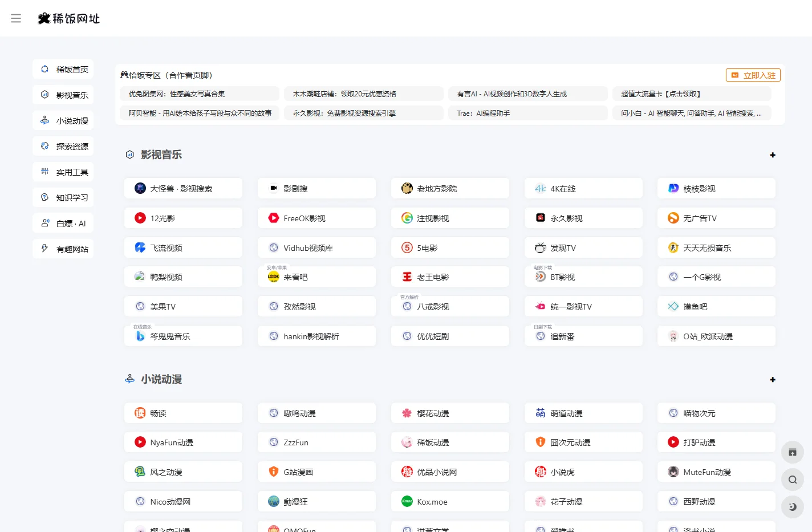
Task: Open 优优短剧 link
Action: click(x=450, y=336)
